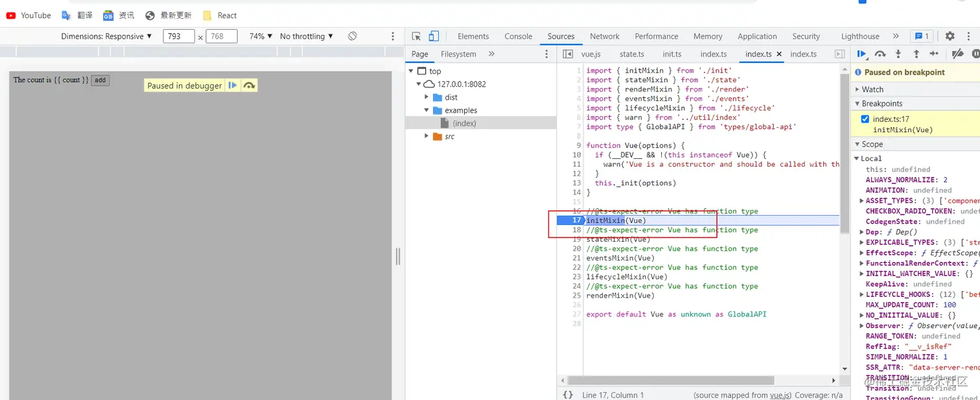Expand the ASSET_TYPES variable
The image size is (980, 400).
[861, 200]
